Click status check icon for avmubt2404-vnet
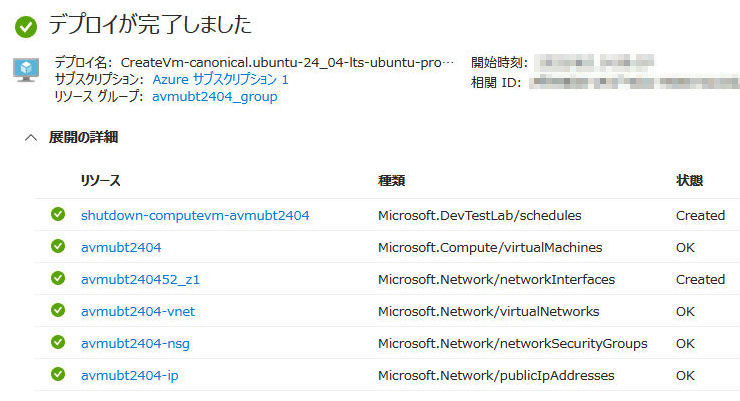Image resolution: width=740 pixels, height=401 pixels. 58,310
